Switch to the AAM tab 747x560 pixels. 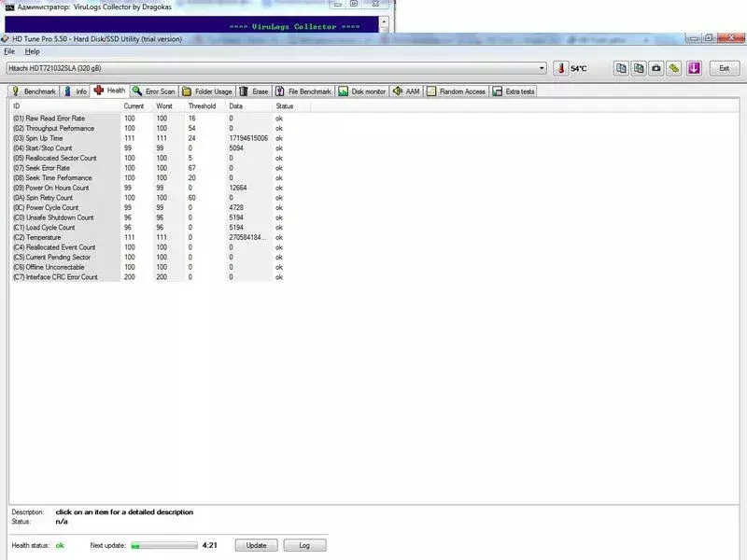pyautogui.click(x=406, y=91)
